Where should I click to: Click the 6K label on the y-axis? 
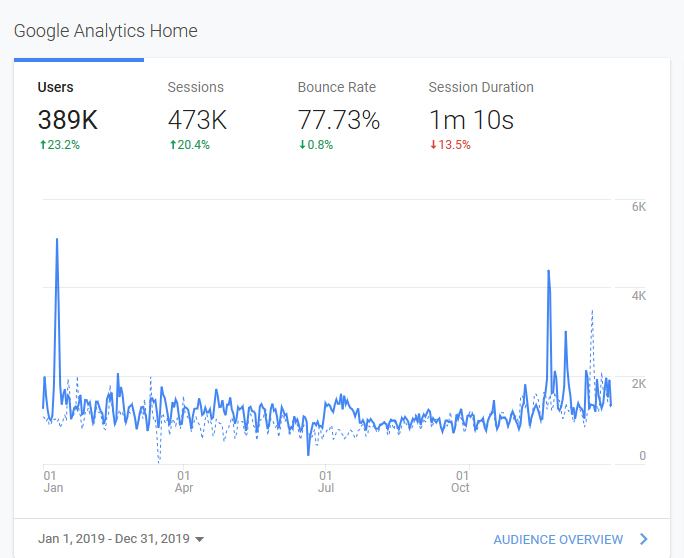tap(638, 207)
